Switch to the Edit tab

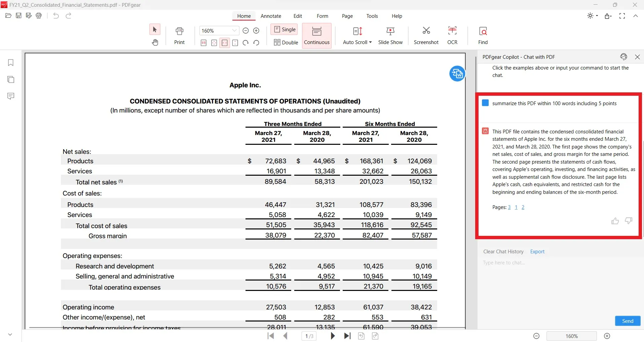(x=298, y=16)
